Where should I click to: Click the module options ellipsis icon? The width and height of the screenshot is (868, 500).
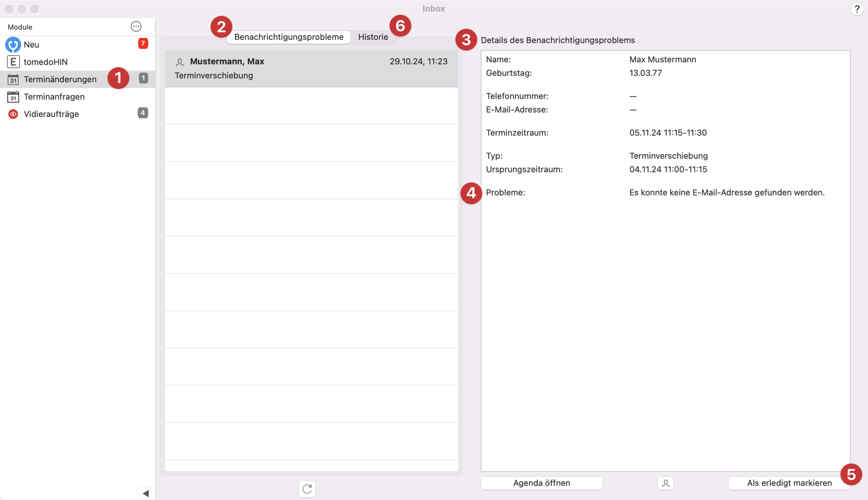pos(136,26)
